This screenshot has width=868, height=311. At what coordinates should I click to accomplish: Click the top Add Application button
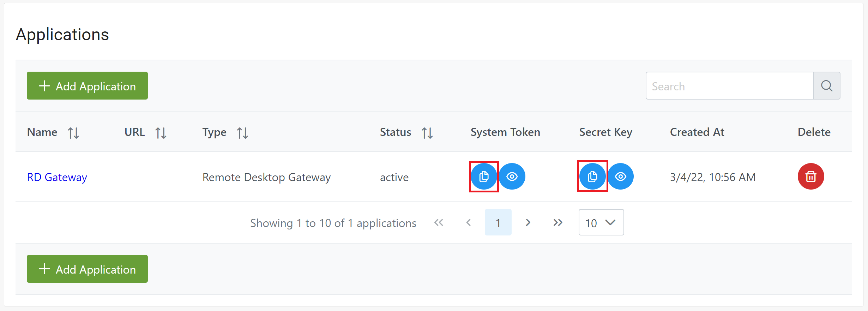87,86
